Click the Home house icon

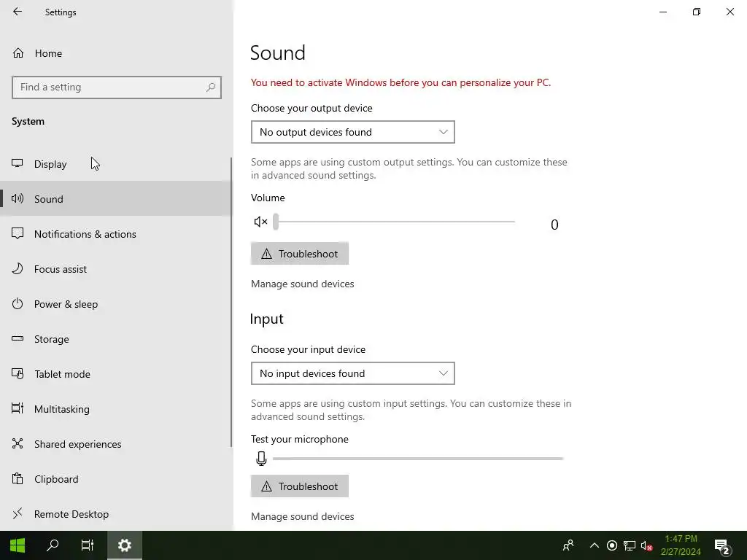click(18, 52)
